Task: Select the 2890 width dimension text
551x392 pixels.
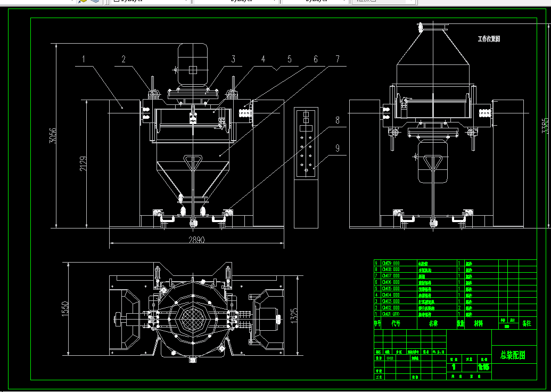Action: click(x=196, y=240)
